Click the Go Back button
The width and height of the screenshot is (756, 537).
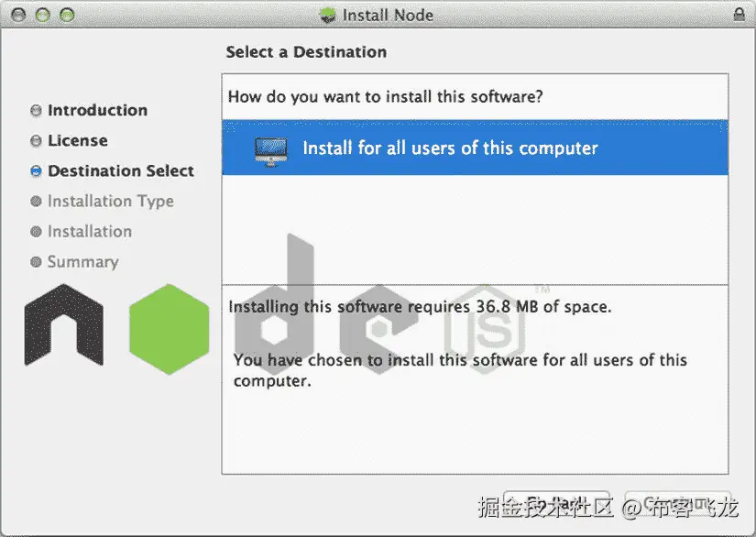coord(556,505)
